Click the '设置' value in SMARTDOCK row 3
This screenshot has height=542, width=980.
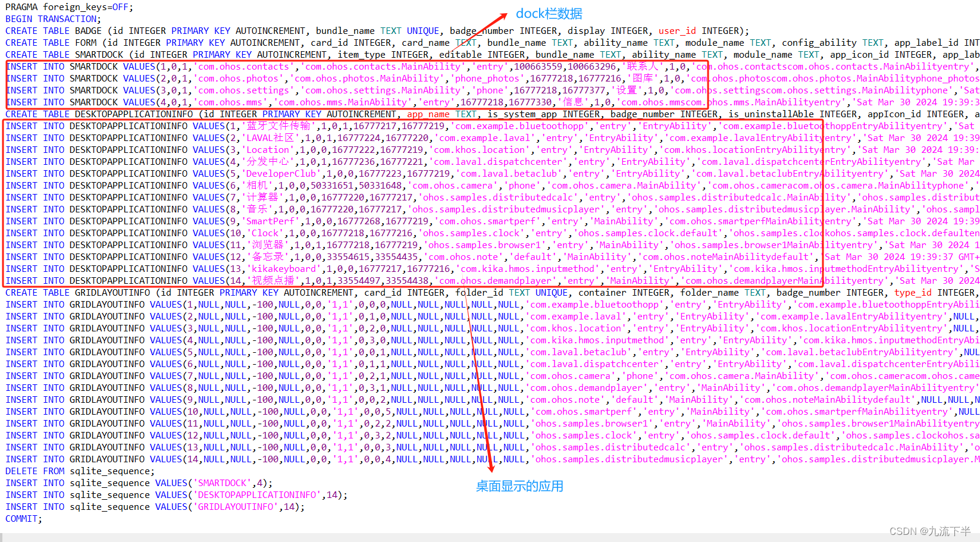pyautogui.click(x=627, y=90)
